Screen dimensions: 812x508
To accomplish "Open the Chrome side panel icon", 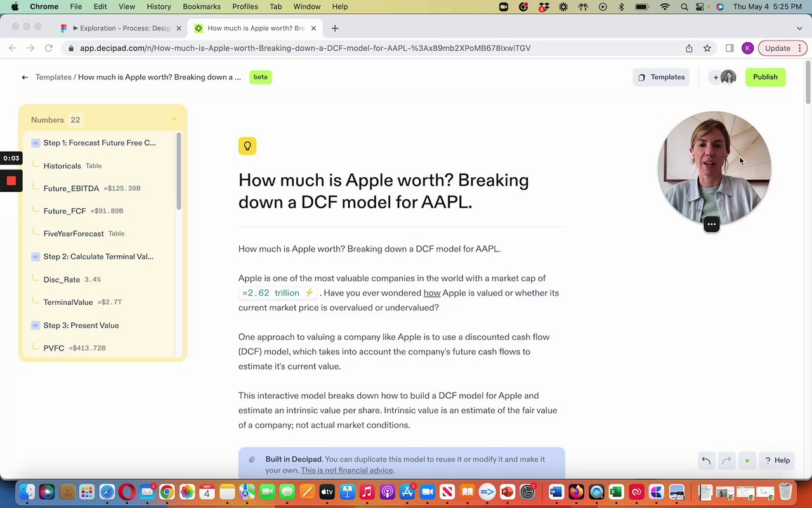I will 730,48.
